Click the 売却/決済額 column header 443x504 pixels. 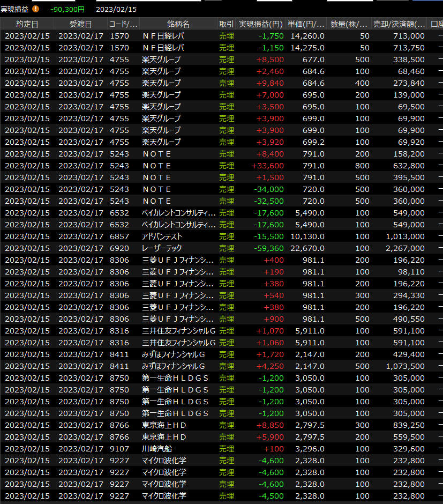pos(399,24)
